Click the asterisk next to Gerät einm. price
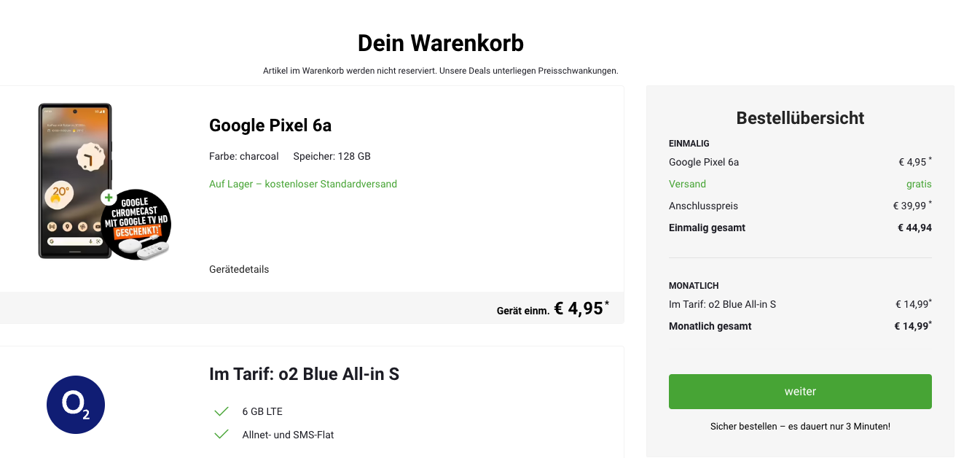This screenshot has width=980, height=458. coord(607,302)
